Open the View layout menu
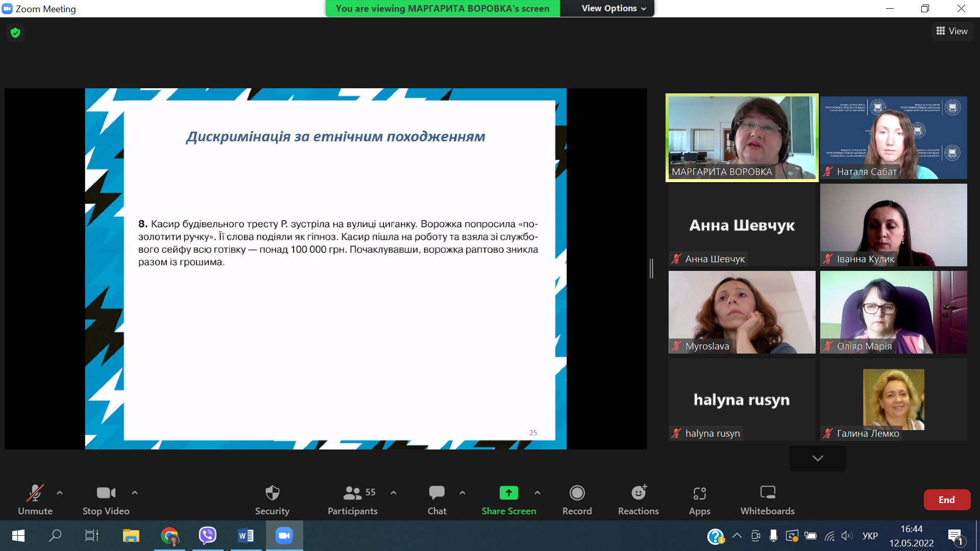This screenshot has width=980, height=551. 951,31
